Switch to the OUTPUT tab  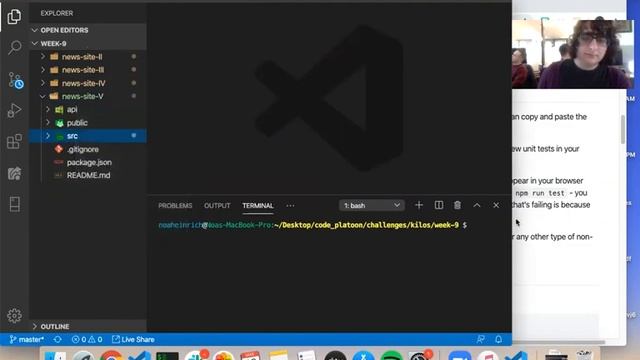point(217,205)
